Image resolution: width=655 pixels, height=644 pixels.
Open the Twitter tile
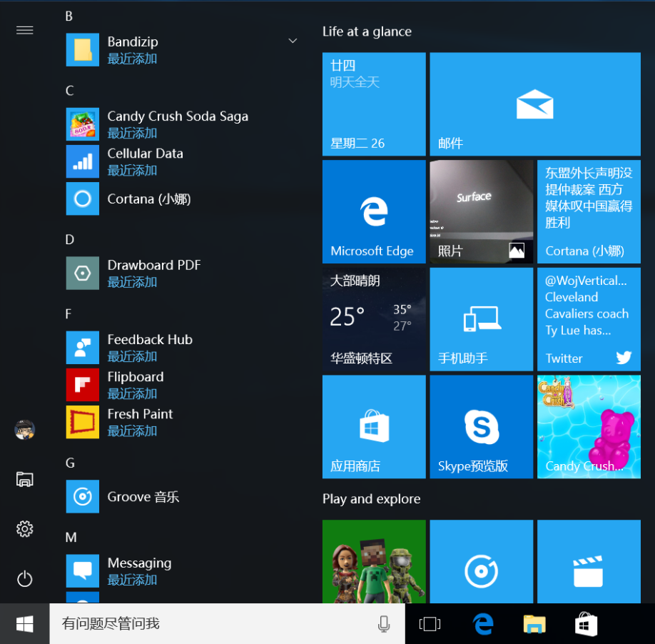pyautogui.click(x=589, y=319)
